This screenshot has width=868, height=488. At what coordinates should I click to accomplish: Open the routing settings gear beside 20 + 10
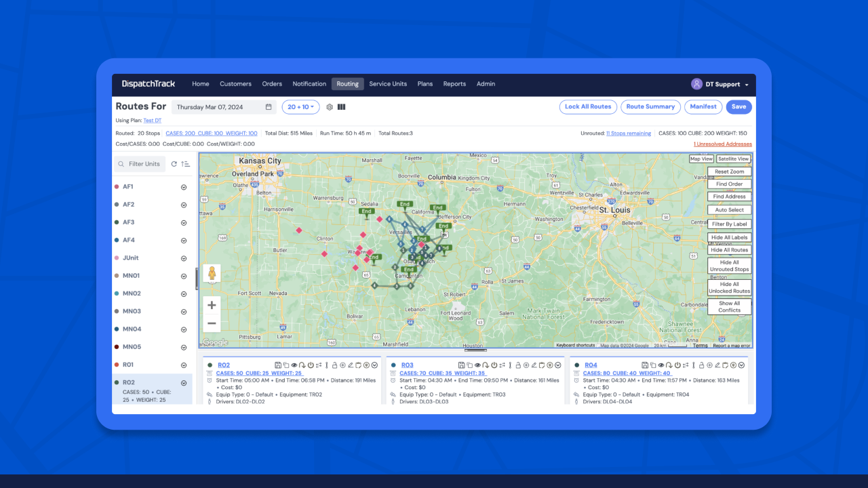click(329, 106)
